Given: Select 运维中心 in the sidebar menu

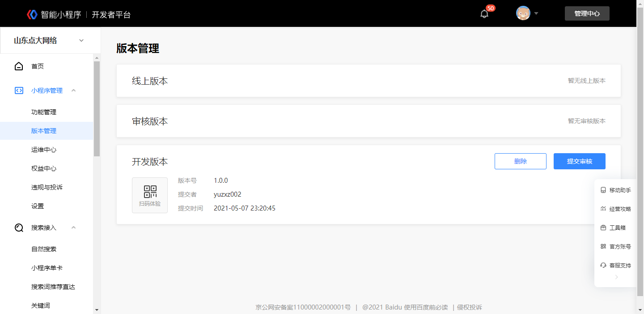Looking at the screenshot, I should tap(44, 150).
